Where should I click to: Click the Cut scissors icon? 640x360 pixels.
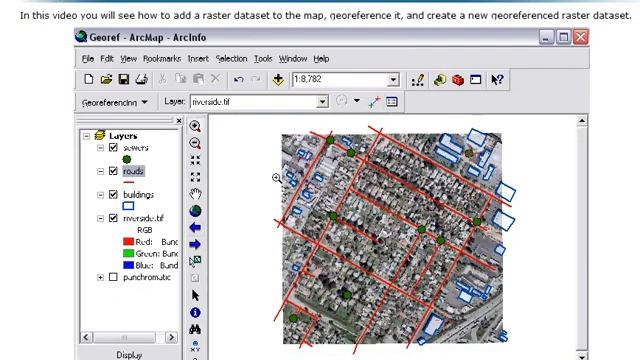click(x=163, y=79)
